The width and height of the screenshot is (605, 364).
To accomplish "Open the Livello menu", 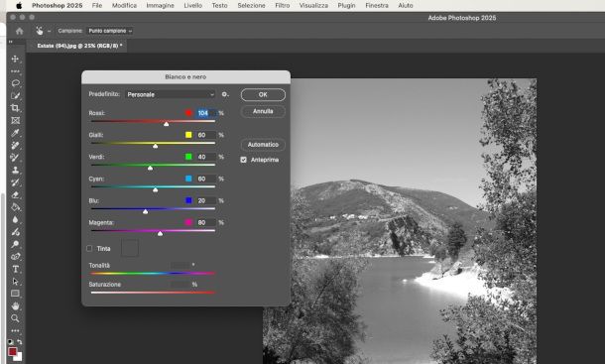I will click(x=193, y=5).
